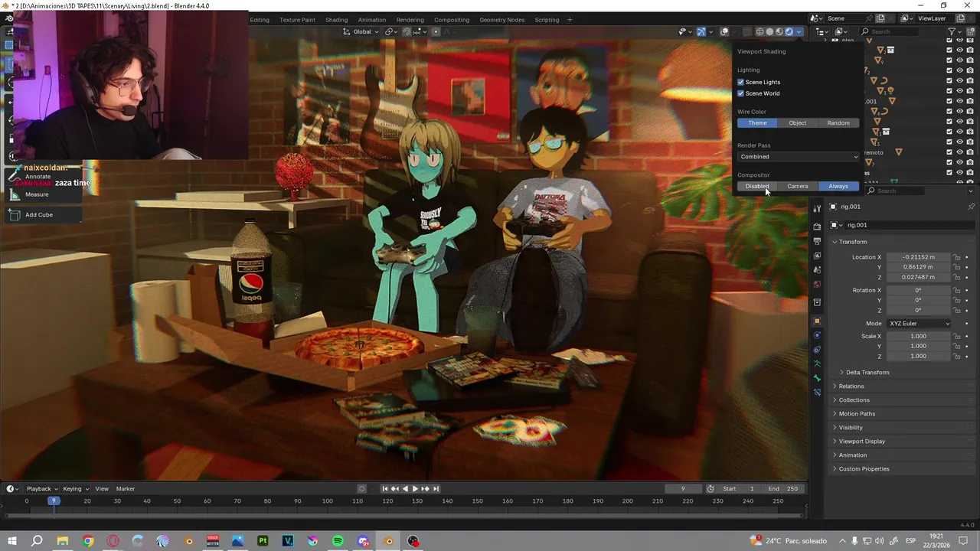Jump to timeline start frame button
Image resolution: width=980 pixels, height=551 pixels.
coord(385,489)
